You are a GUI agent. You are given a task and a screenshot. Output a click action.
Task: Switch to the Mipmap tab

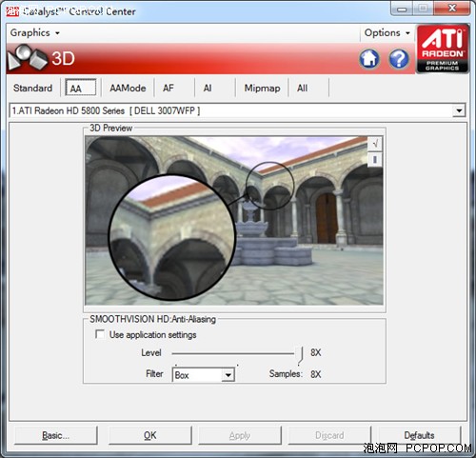(262, 88)
